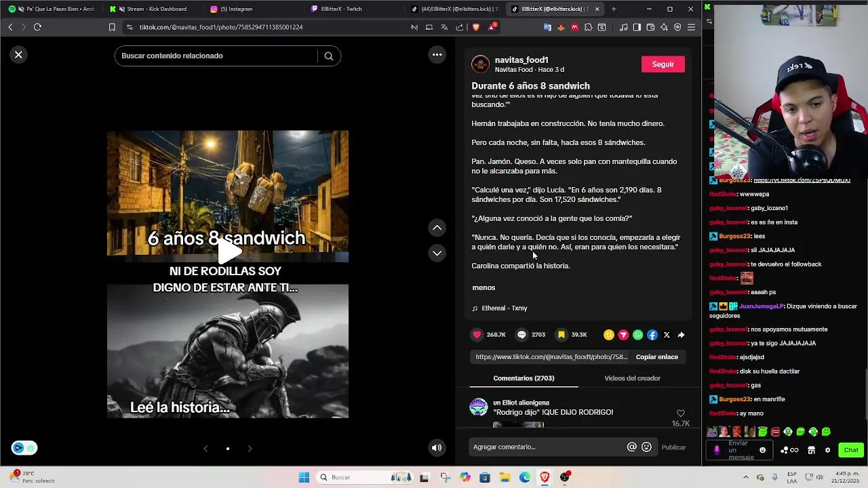Open Brave hamburger main menu

(x=691, y=27)
